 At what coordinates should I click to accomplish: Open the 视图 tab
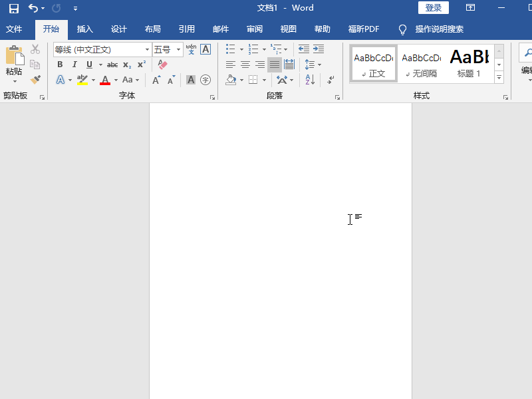pyautogui.click(x=289, y=29)
